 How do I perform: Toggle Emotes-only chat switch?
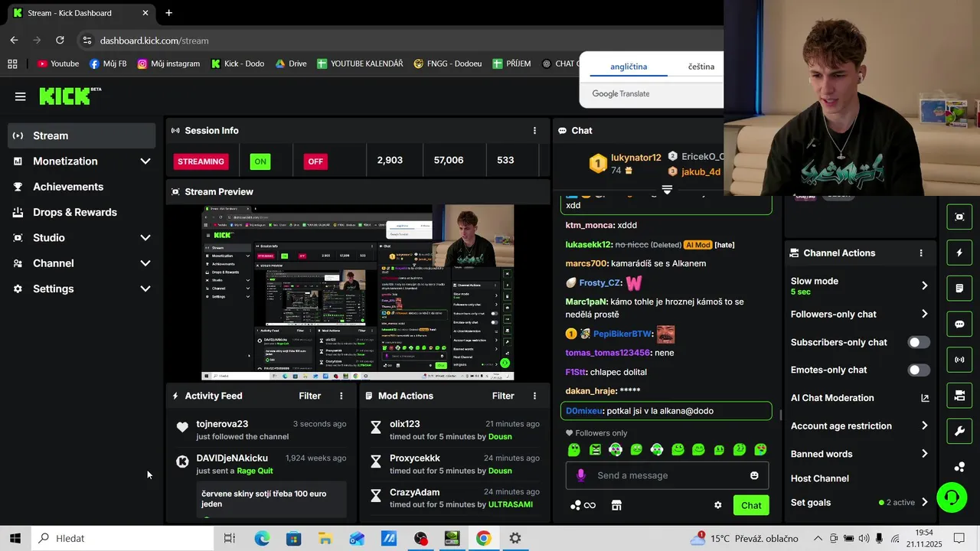coord(919,370)
